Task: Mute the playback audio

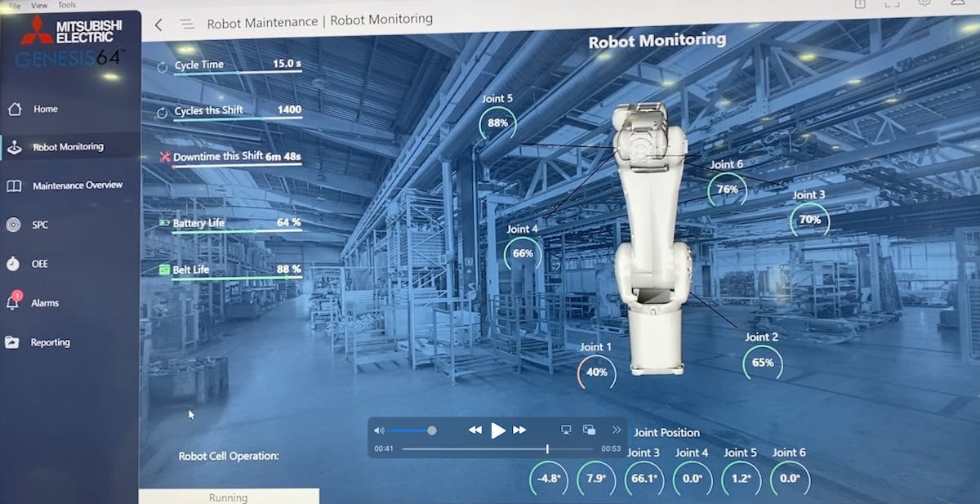Action: click(x=378, y=430)
